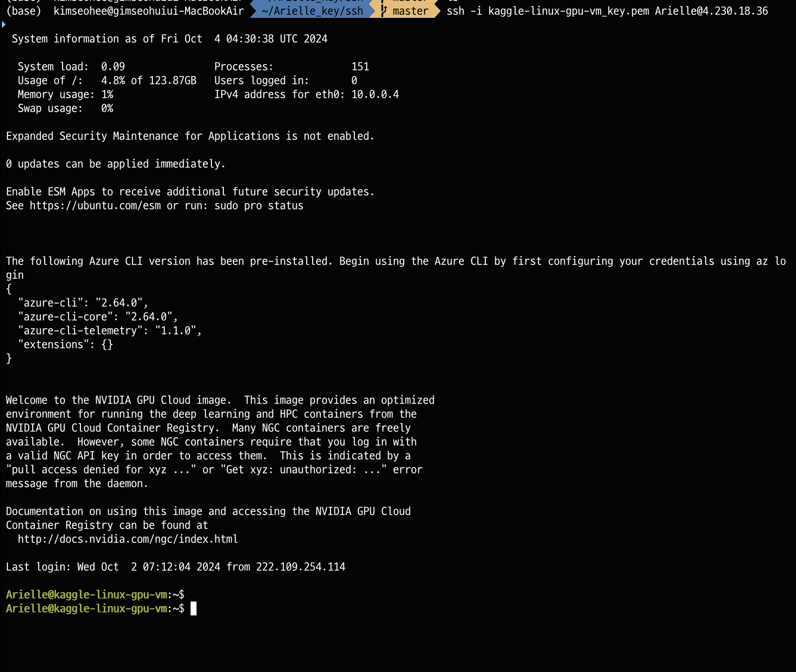Click the ~/Arielle_key/ssh path segment
Viewport: 796px width, 672px height.
[312, 11]
